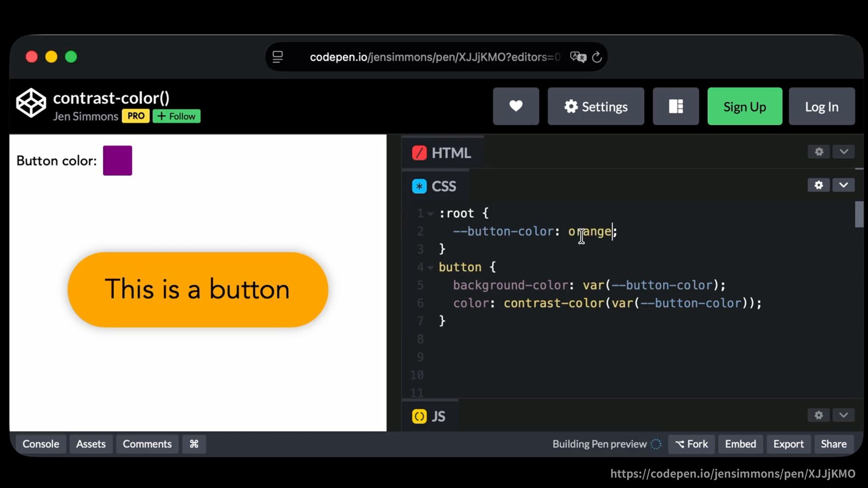Open HTML editor settings gear
This screenshot has height=488, width=868.
pyautogui.click(x=819, y=152)
